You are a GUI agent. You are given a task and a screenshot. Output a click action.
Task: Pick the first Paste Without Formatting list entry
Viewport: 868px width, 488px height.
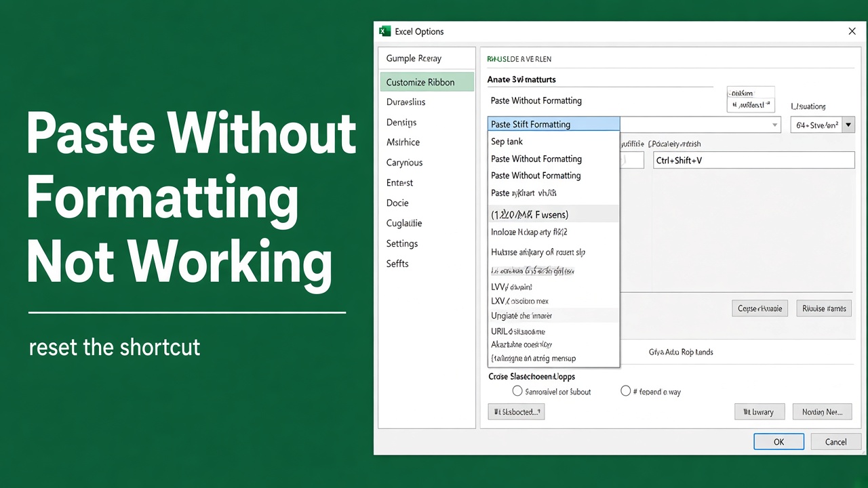[553, 159]
